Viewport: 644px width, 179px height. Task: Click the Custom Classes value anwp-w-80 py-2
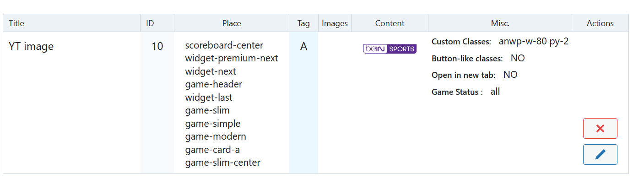(x=534, y=42)
